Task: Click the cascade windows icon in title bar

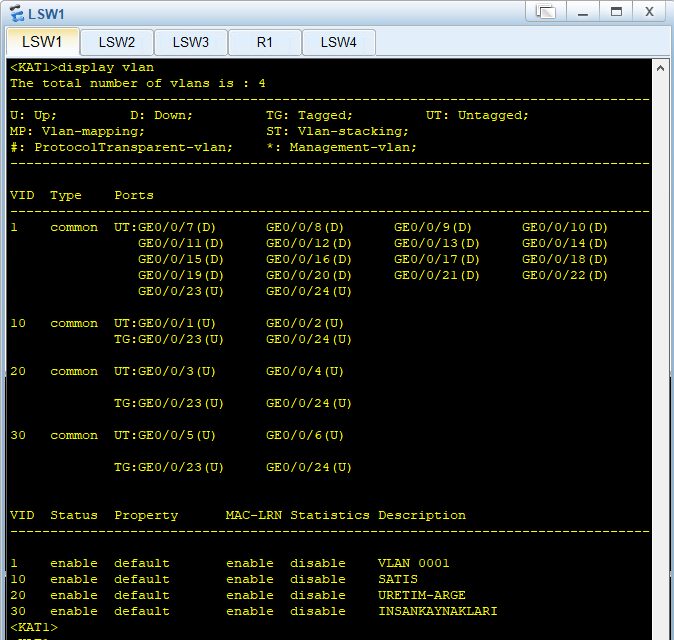Action: 545,12
